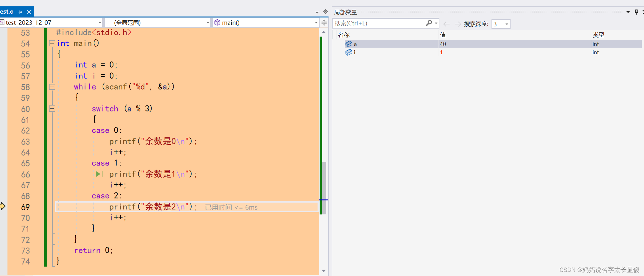Click the yellow current-statement arrow at line 69

[x=3, y=206]
